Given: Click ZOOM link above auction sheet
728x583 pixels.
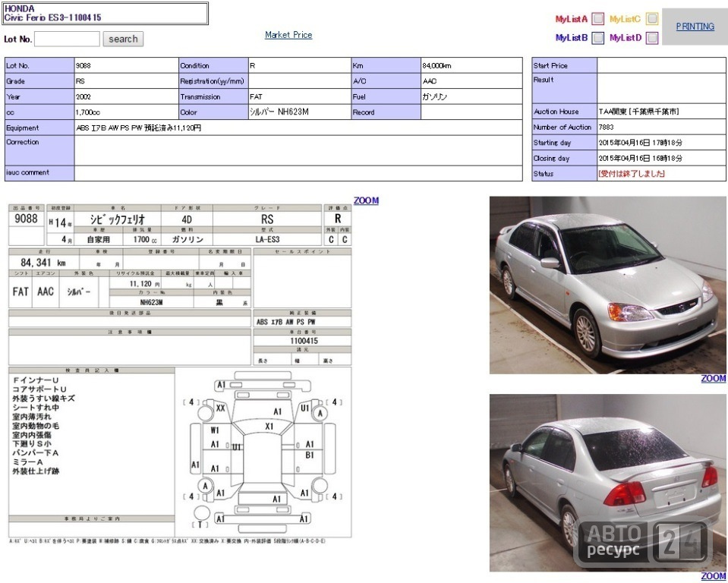Looking at the screenshot, I should [x=367, y=200].
